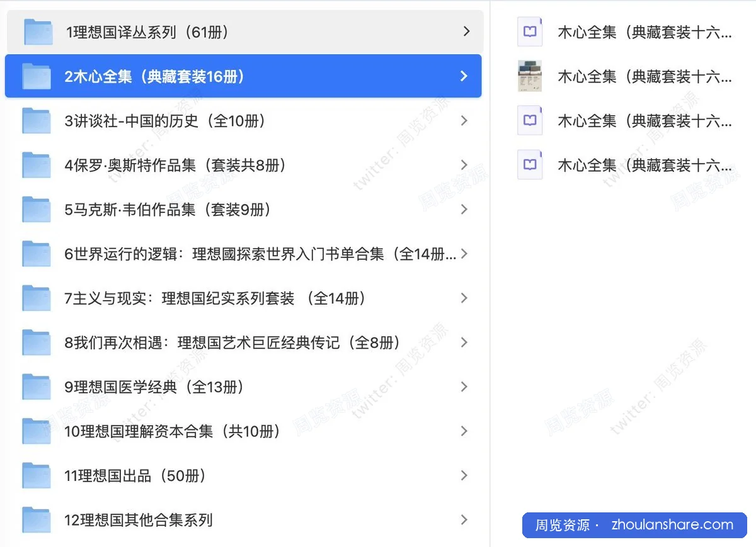Click the folder icon for 1理想国译丛系列

pyautogui.click(x=38, y=31)
